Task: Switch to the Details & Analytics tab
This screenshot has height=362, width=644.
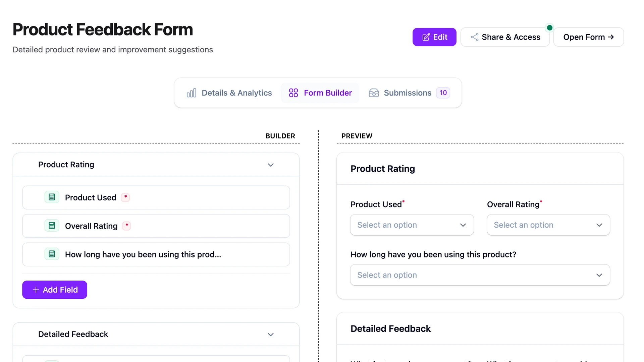Action: (x=229, y=93)
